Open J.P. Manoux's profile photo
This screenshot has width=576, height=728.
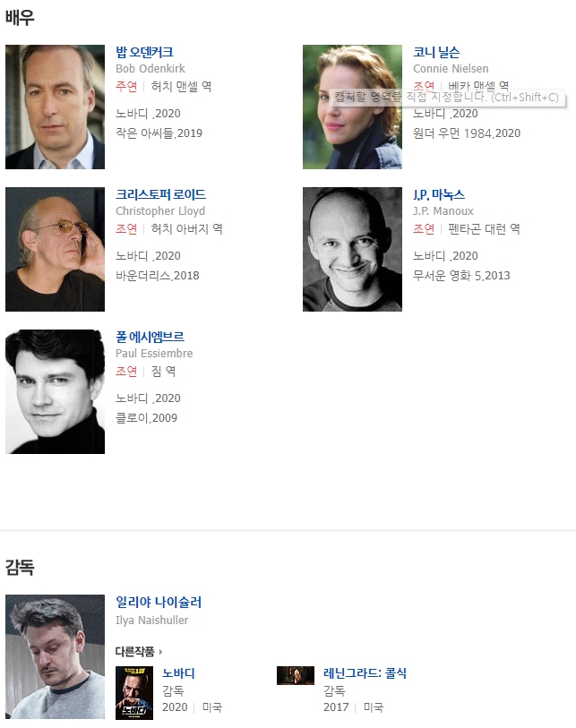pyautogui.click(x=352, y=249)
